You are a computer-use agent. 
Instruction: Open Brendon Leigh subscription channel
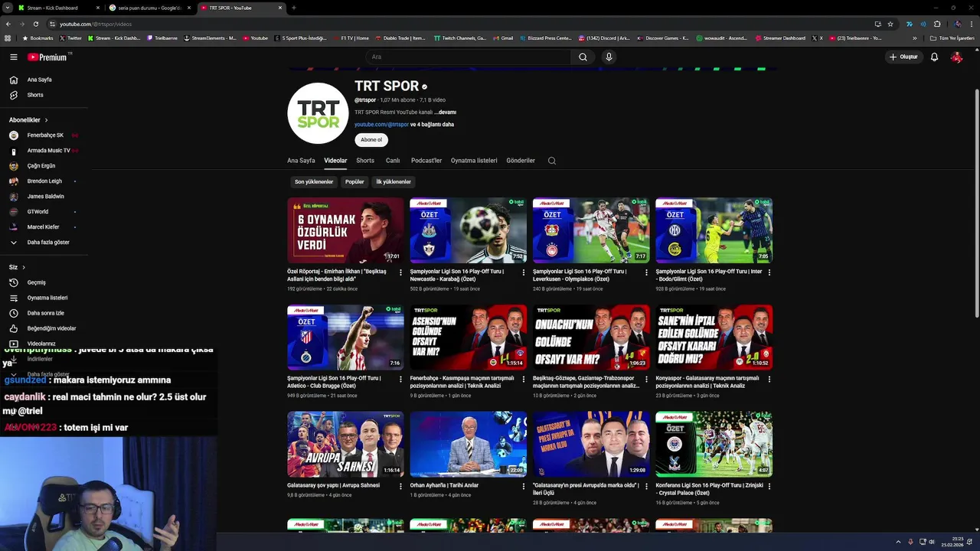click(44, 181)
